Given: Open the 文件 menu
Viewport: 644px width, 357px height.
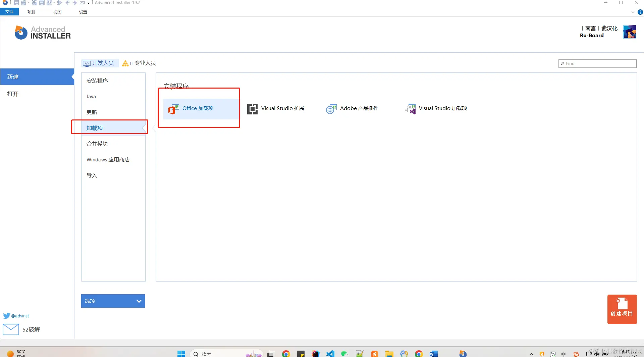Looking at the screenshot, I should coord(9,12).
